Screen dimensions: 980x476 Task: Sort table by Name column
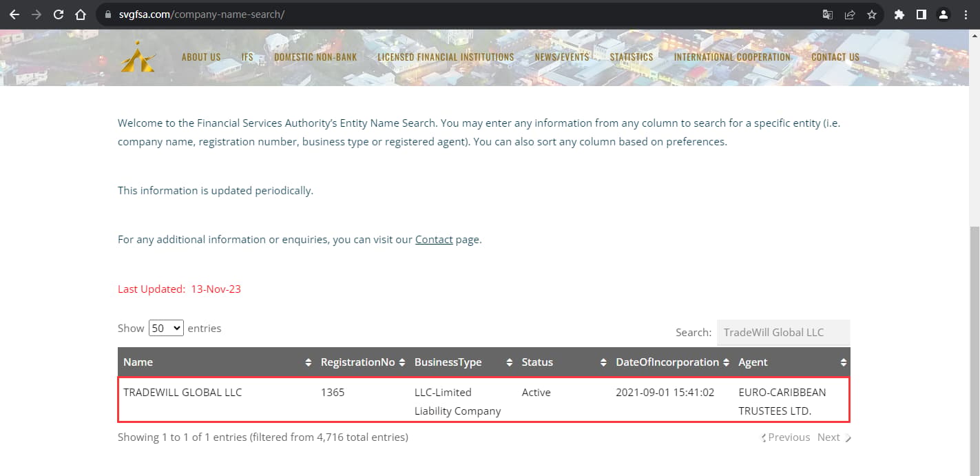tap(217, 362)
